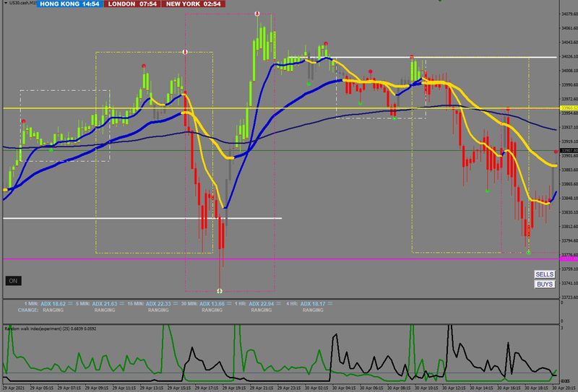The image size is (578, 392).
Task: Click the approximately-equal icon after ADX 22.33
Action: [176, 304]
